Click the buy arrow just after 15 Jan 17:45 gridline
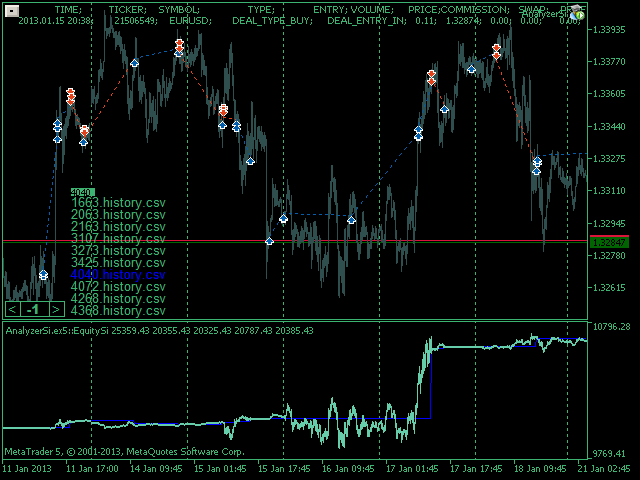The height and width of the screenshot is (480, 640). click(x=283, y=219)
